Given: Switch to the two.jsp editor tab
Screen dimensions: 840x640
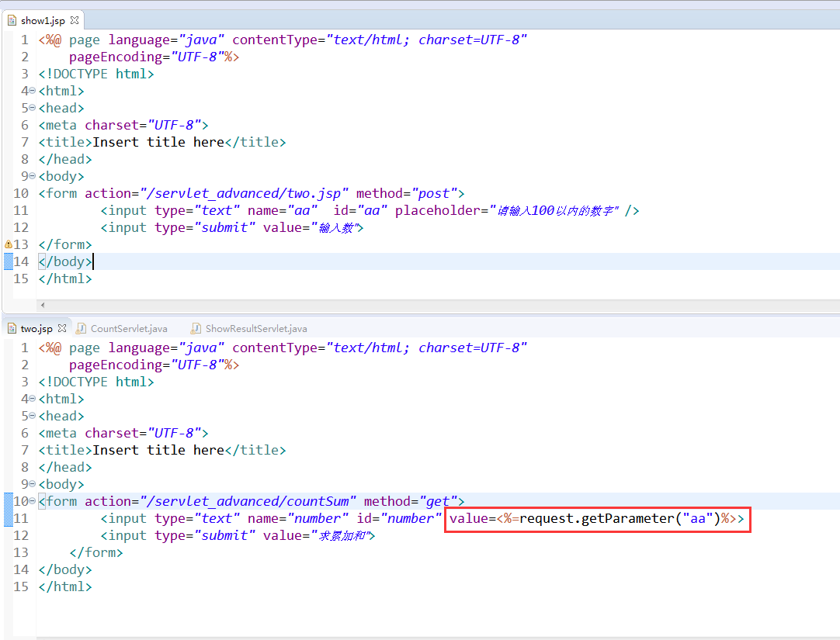Looking at the screenshot, I should click(36, 329).
